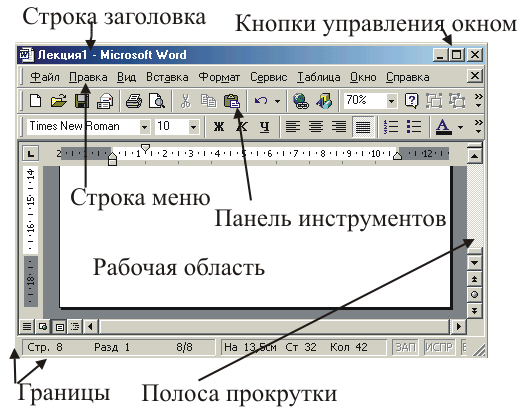The width and height of the screenshot is (524, 409).
Task: Close the document with menu bar X
Action: pos(475,76)
